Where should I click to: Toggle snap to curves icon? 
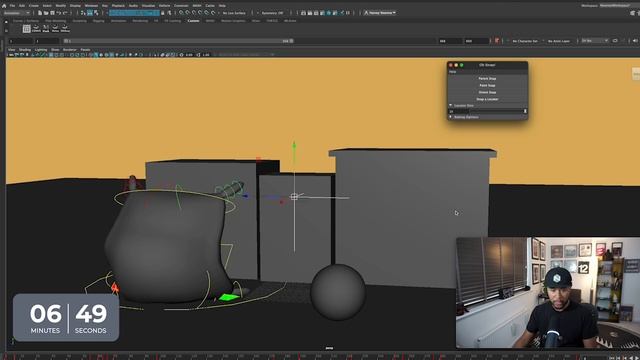(188, 13)
